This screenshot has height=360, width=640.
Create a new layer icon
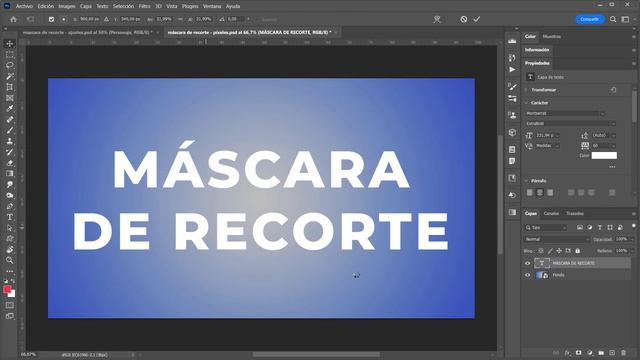[x=612, y=353]
